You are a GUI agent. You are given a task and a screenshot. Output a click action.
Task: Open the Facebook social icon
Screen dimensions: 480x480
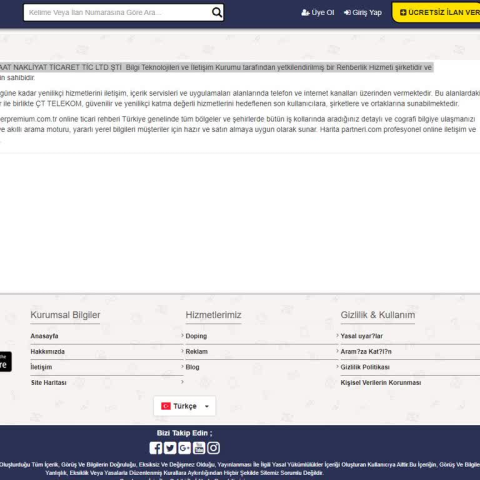(156, 448)
